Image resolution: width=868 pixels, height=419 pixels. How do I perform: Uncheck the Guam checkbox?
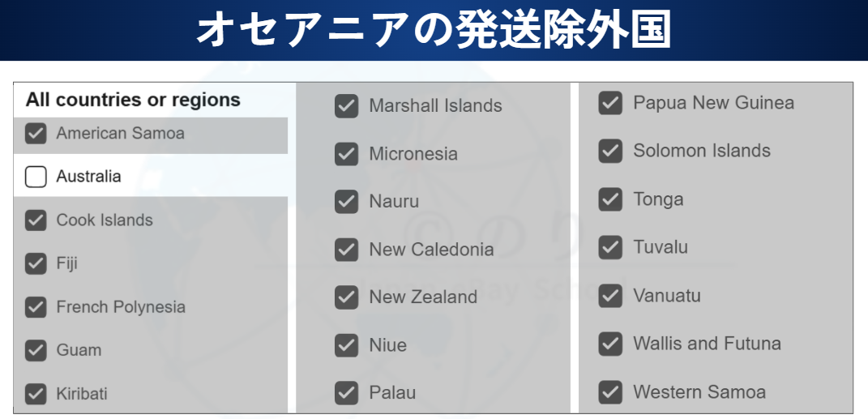pyautogui.click(x=36, y=350)
